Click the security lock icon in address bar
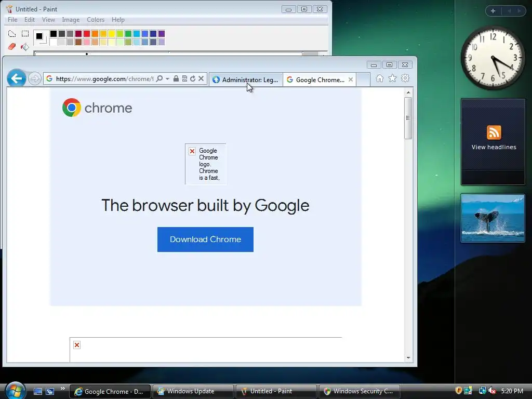532x399 pixels. [x=176, y=79]
